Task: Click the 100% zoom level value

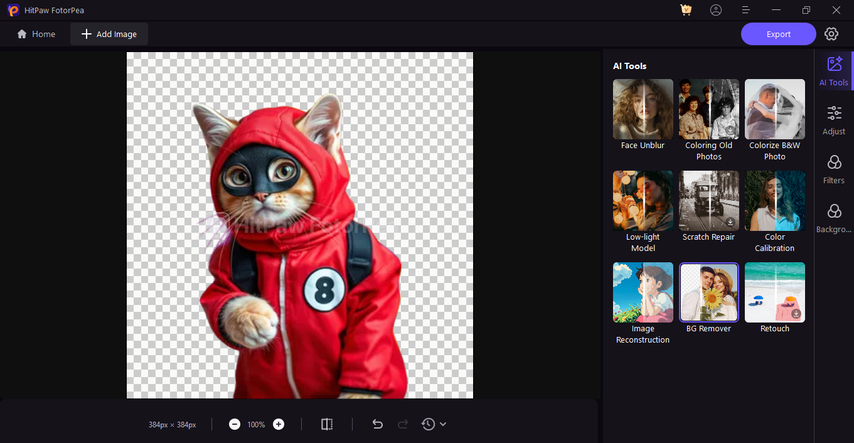Action: tap(256, 424)
